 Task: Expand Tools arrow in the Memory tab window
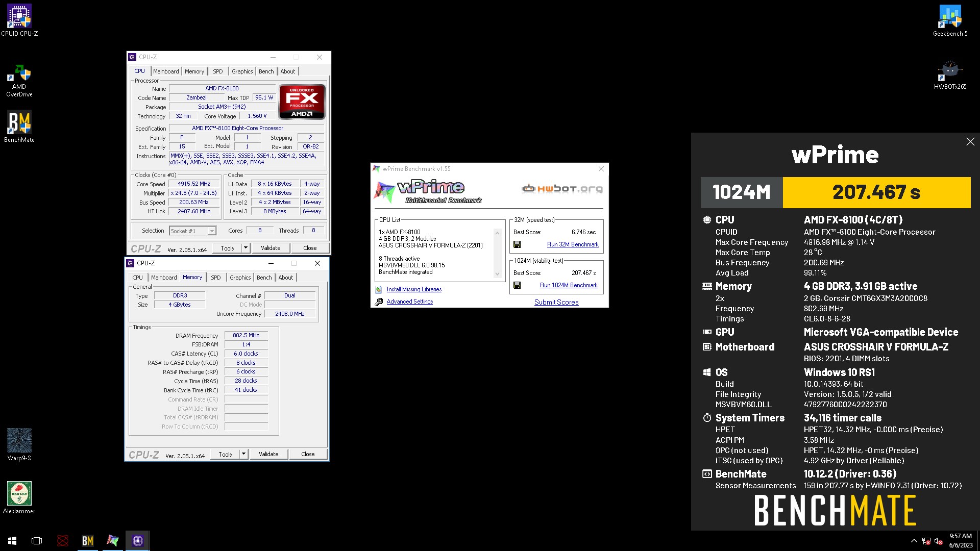243,454
